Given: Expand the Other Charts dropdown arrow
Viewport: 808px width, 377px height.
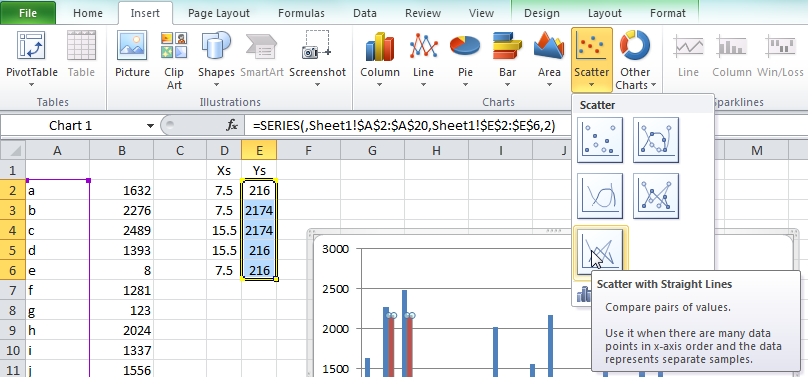Looking at the screenshot, I should point(653,85).
